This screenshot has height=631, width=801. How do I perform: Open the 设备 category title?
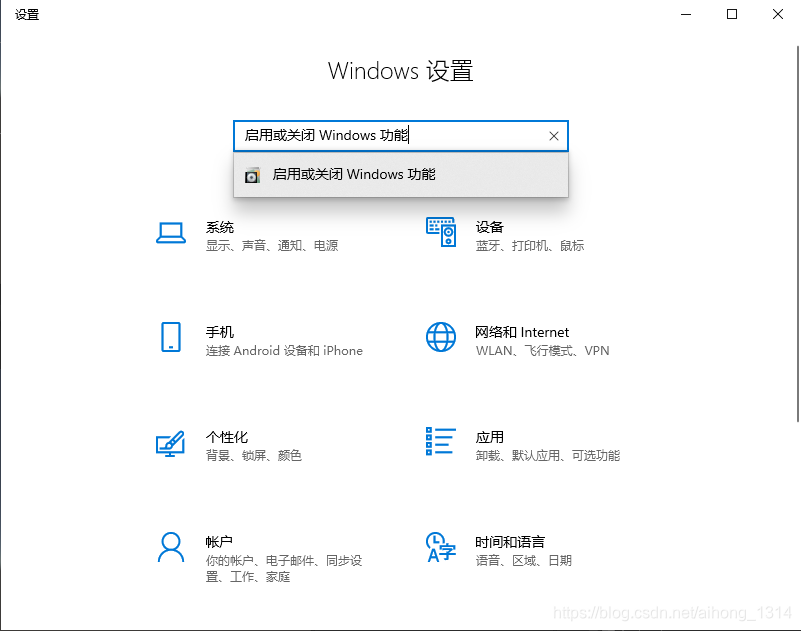(x=489, y=227)
